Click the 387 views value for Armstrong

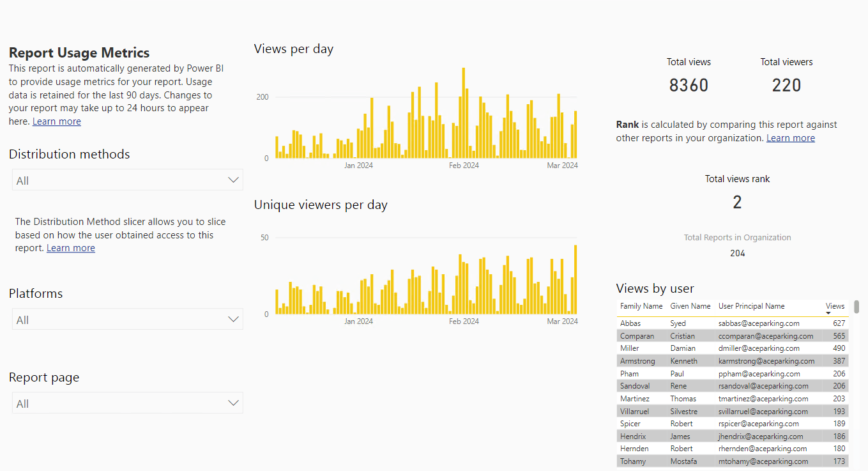click(x=839, y=361)
